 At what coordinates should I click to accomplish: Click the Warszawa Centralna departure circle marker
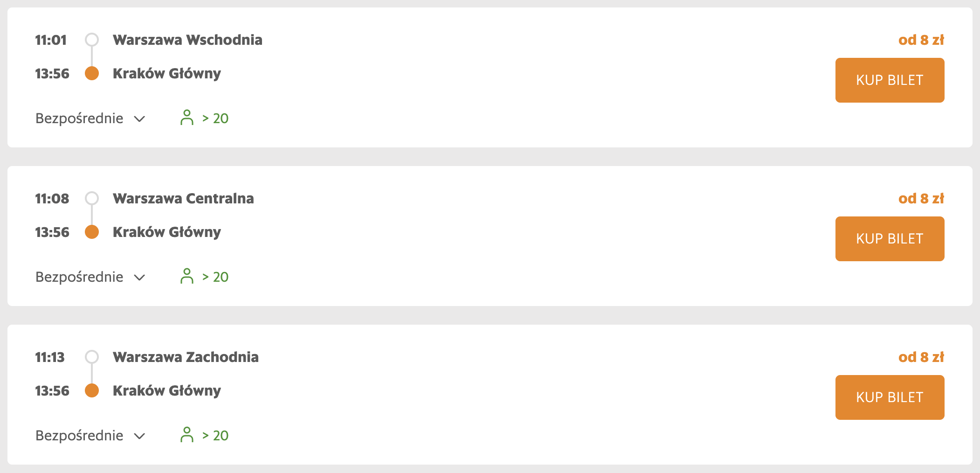tap(92, 198)
